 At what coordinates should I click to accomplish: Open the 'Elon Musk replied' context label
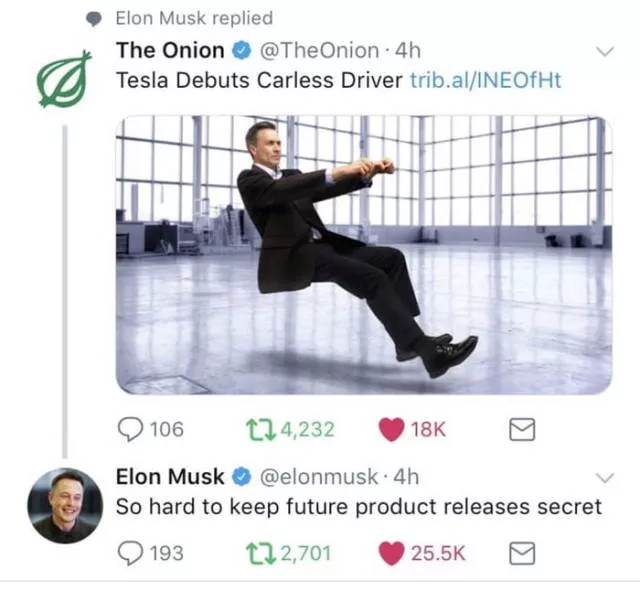(194, 18)
